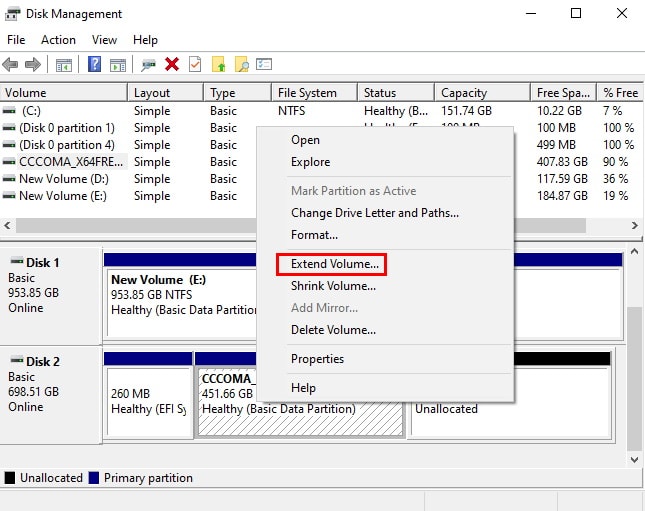Click the disk pane scroll up arrow
This screenshot has width=645, height=511.
(635, 251)
